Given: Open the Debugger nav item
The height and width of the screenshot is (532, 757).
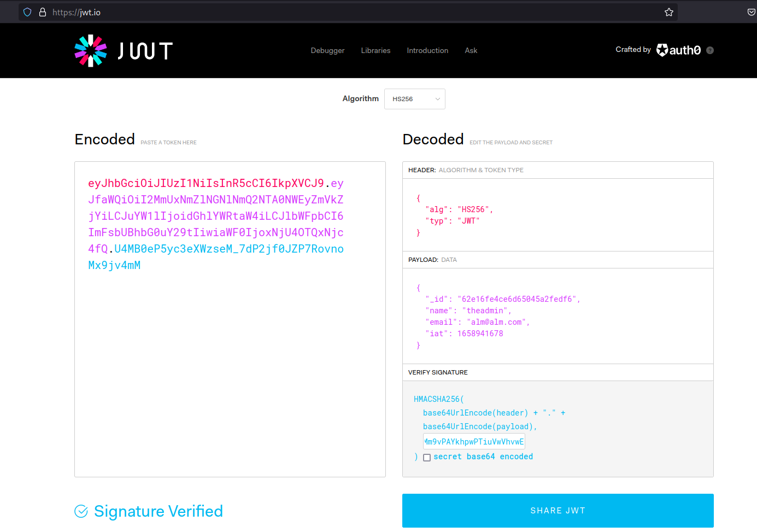Looking at the screenshot, I should click(x=327, y=50).
